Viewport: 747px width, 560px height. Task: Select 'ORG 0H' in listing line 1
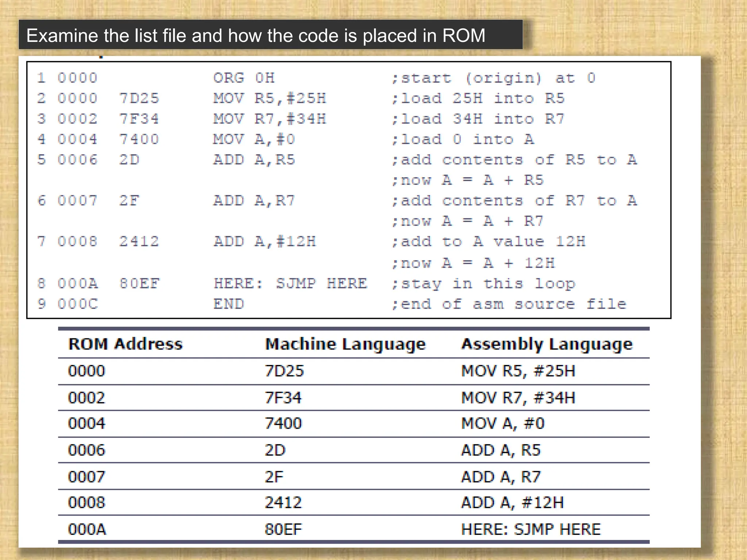tap(244, 78)
